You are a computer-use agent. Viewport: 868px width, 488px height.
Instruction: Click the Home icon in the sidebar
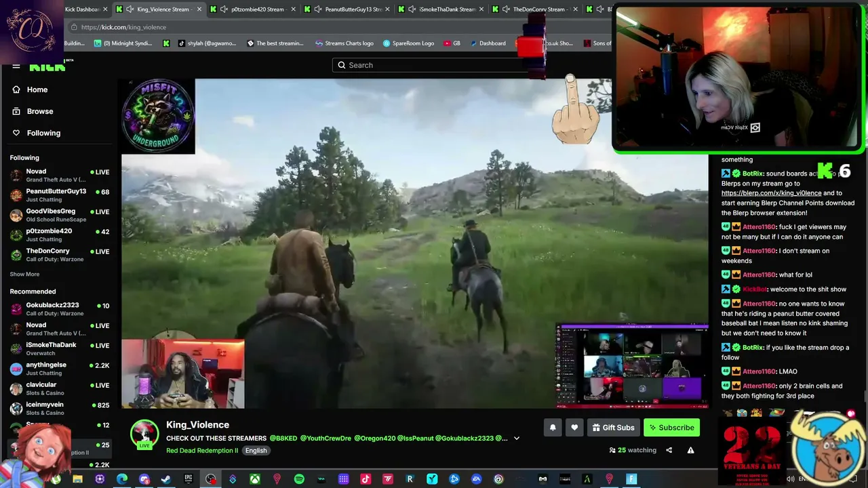pyautogui.click(x=16, y=89)
